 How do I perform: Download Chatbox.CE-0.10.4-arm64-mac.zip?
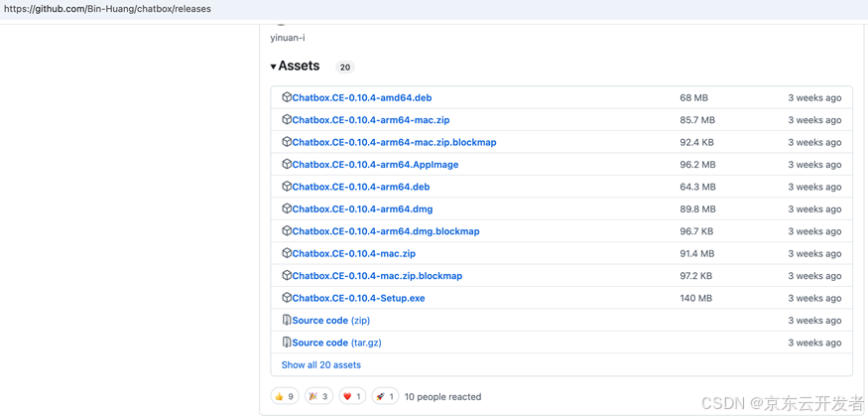tap(371, 120)
